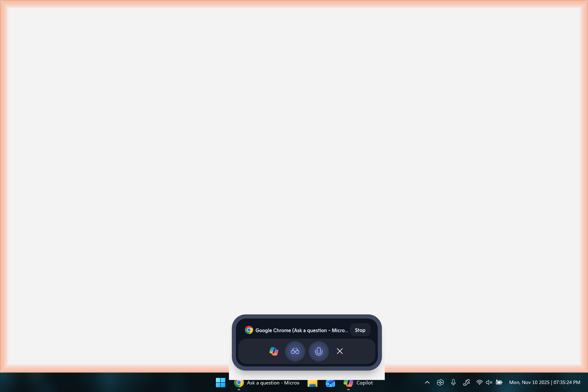588x392 pixels.
Task: Open the Windows Start menu
Action: pos(220,382)
